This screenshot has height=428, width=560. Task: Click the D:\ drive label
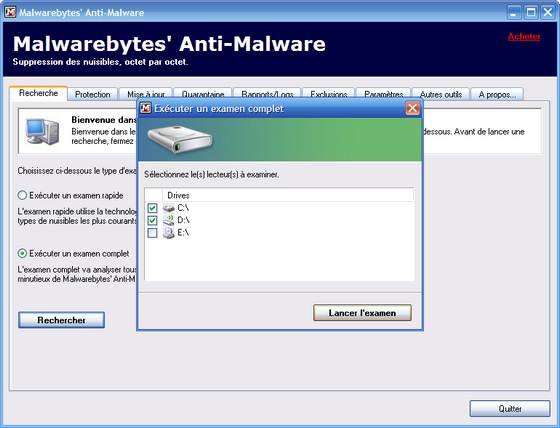coord(183,220)
